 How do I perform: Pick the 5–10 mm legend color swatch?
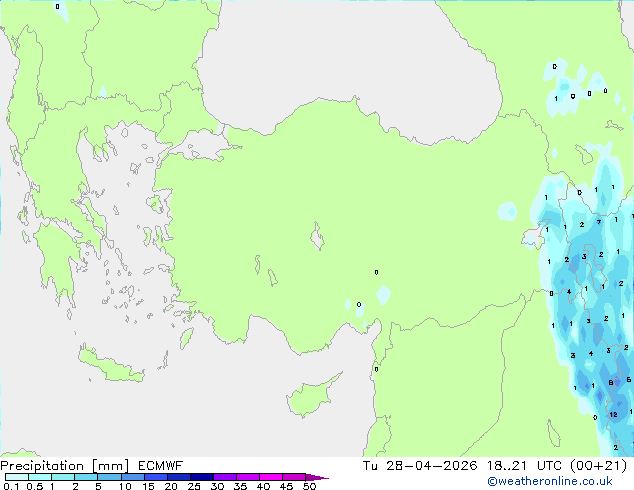click(109, 477)
